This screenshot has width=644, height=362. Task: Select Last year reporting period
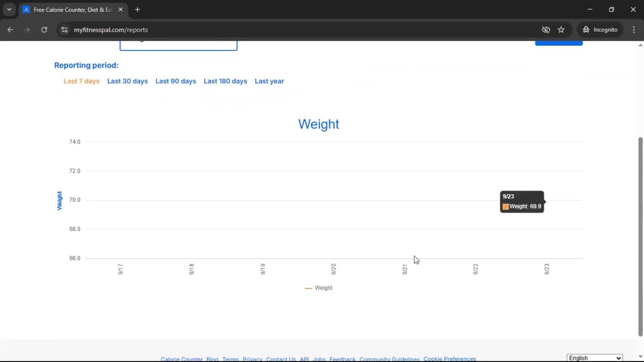pyautogui.click(x=269, y=81)
